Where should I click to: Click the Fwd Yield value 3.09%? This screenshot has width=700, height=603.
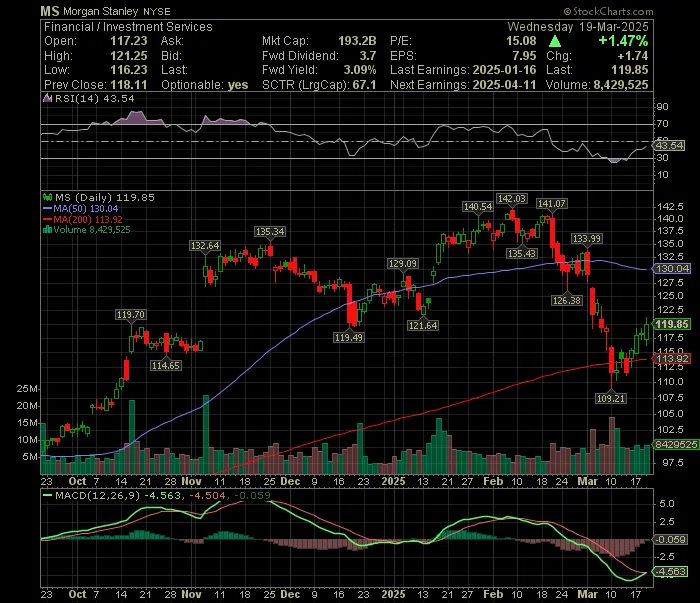pos(360,70)
